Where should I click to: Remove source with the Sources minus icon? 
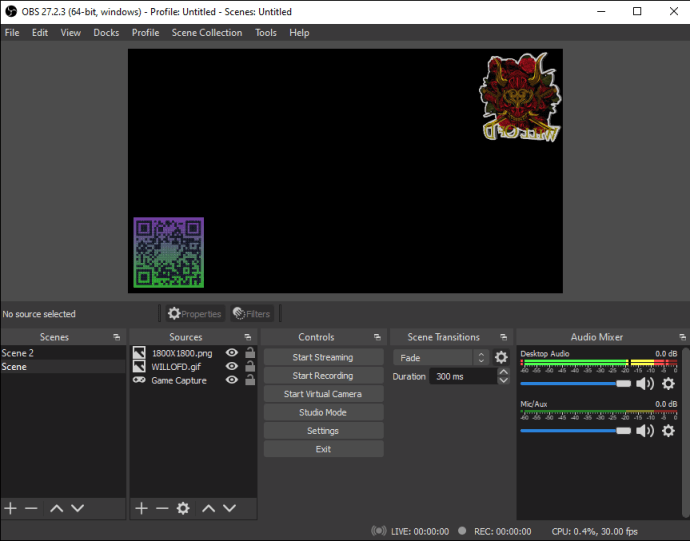pyautogui.click(x=162, y=508)
